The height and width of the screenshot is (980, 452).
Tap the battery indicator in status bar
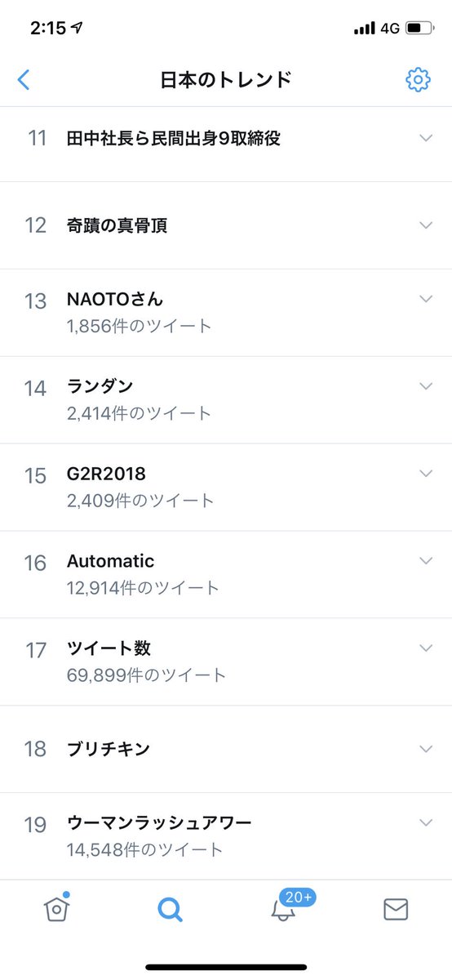pos(420,28)
